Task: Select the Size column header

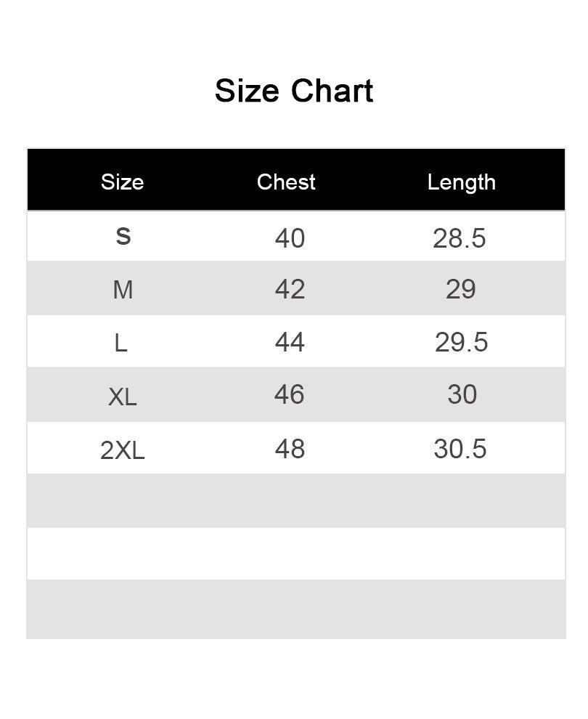Action: pyautogui.click(x=122, y=182)
